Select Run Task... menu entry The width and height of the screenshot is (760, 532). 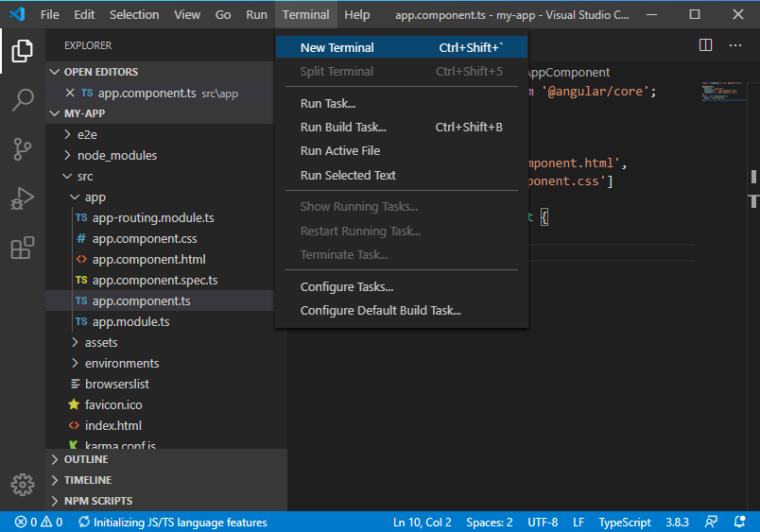402,103
